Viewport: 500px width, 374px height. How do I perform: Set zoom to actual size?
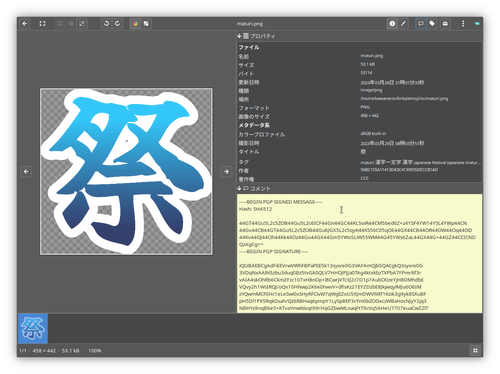coord(60,24)
